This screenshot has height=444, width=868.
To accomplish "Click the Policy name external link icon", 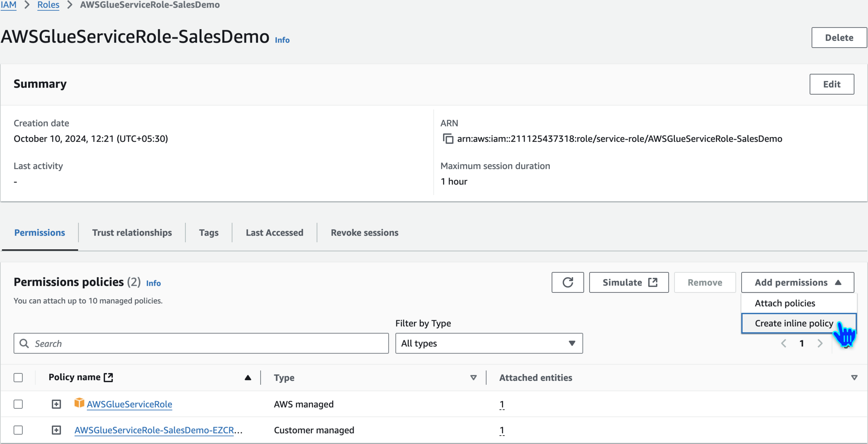I will tap(109, 377).
